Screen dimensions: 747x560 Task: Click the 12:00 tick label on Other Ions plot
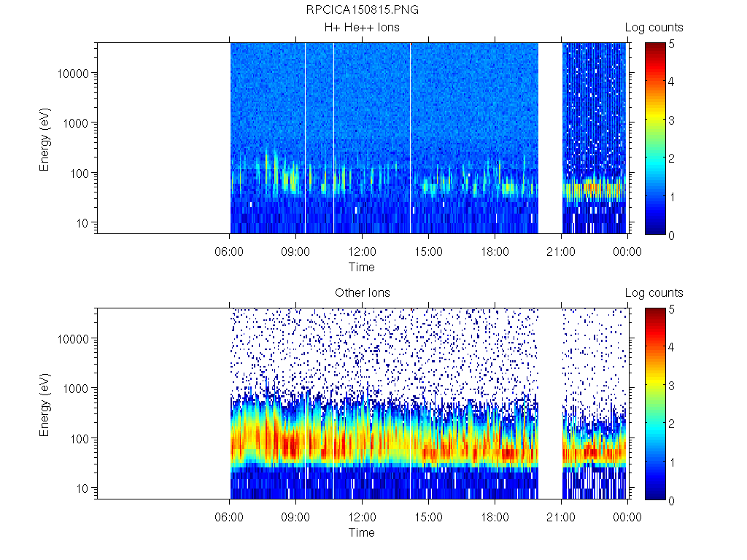coord(362,517)
